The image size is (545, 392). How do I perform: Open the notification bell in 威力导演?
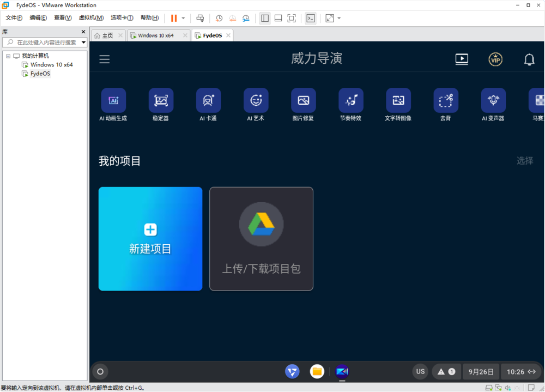(529, 59)
